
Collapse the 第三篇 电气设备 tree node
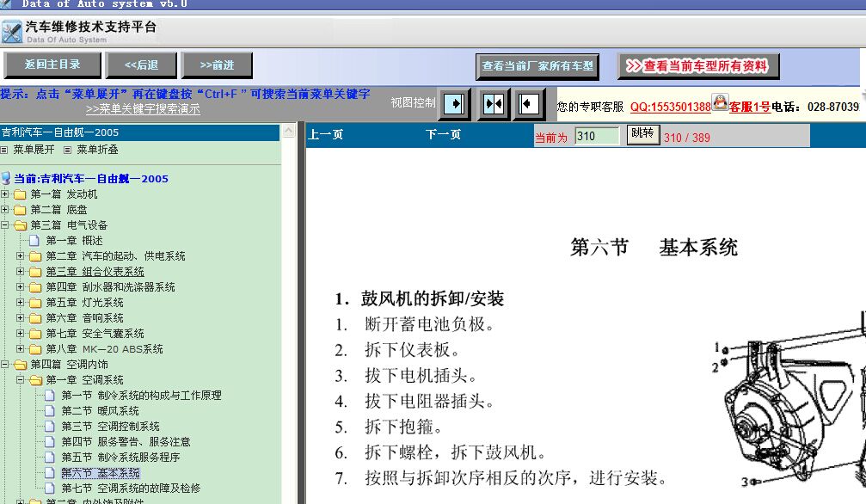[5, 225]
